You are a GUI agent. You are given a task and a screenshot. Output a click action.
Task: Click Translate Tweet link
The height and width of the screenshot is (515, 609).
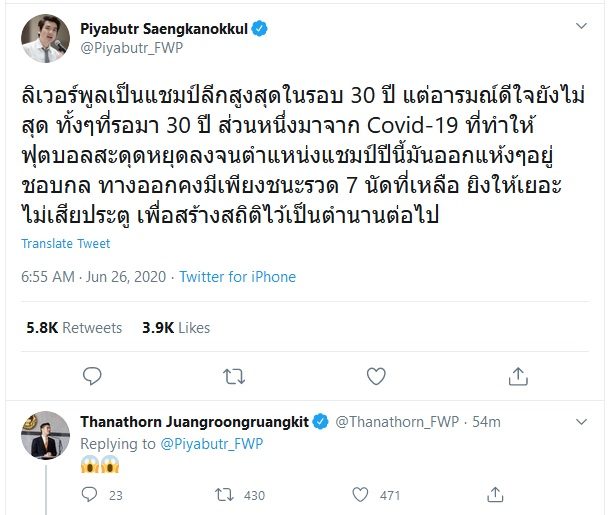(66, 244)
